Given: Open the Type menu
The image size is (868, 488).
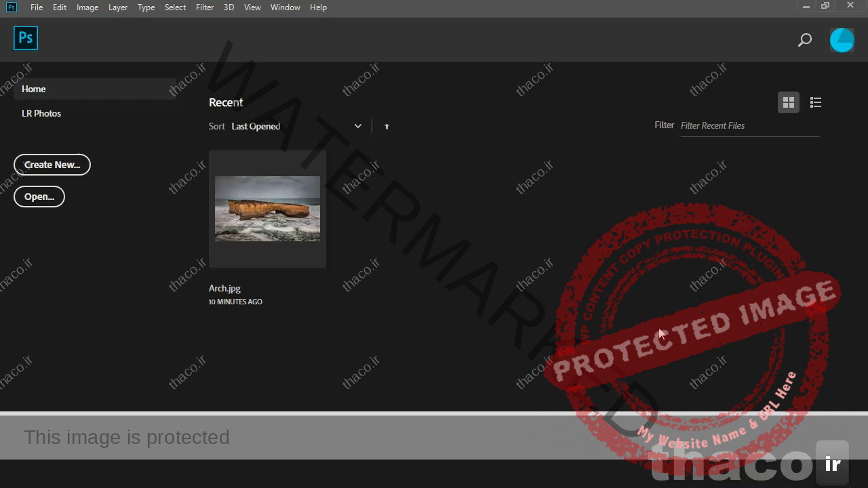Looking at the screenshot, I should (x=146, y=7).
